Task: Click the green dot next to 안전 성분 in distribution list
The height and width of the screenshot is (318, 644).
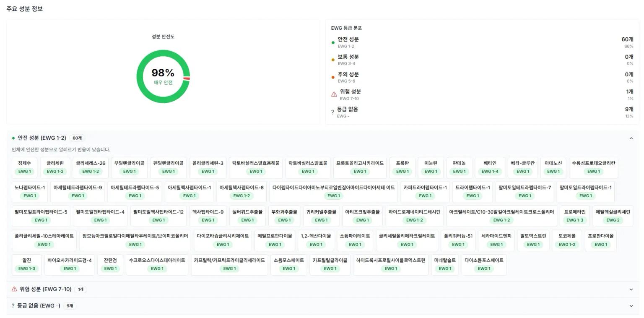Action: point(333,42)
